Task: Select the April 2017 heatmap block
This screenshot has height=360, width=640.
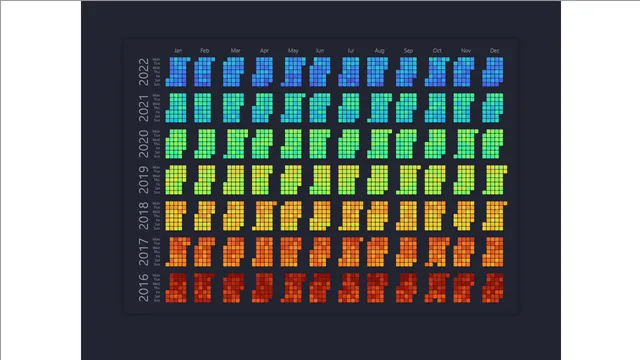Action: tap(262, 252)
